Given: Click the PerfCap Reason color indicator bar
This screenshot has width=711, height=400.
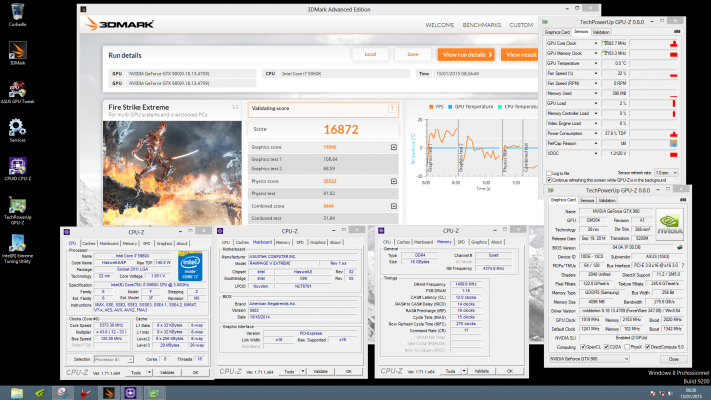Looking at the screenshot, I should point(673,143).
